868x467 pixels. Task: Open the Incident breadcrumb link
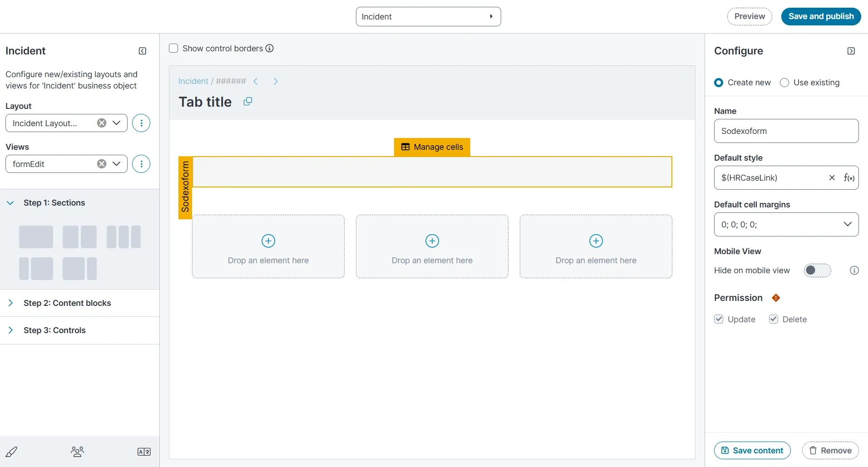point(193,81)
